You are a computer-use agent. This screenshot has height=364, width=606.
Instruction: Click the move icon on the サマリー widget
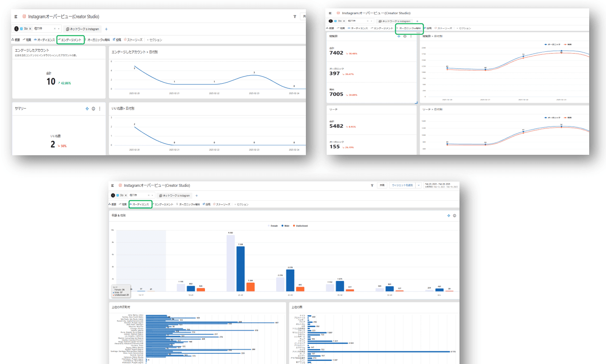click(87, 108)
